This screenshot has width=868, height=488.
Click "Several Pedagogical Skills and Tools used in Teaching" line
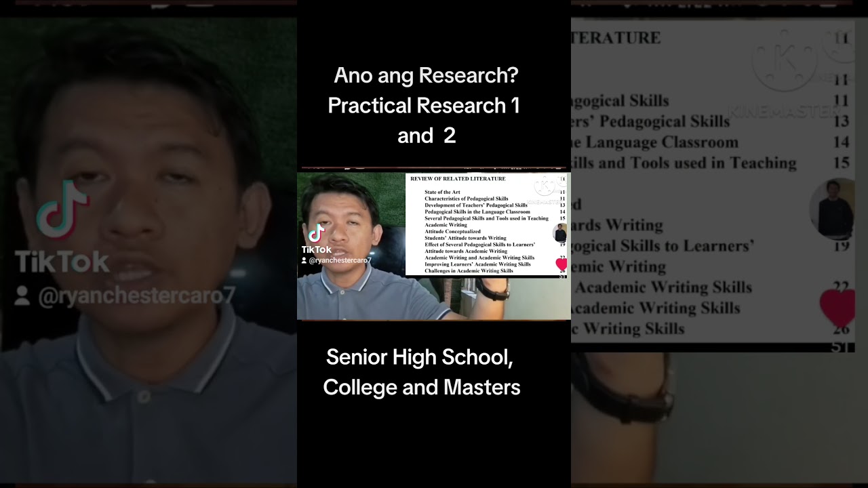click(x=486, y=218)
